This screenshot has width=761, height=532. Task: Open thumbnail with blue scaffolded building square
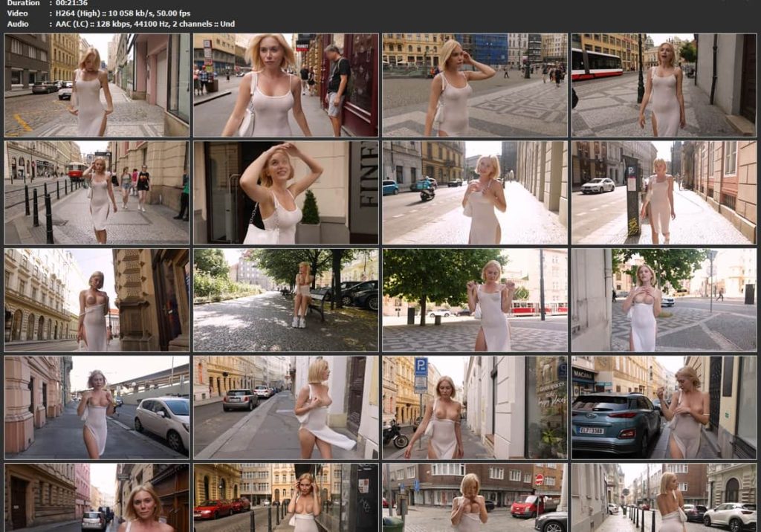[x=474, y=85]
